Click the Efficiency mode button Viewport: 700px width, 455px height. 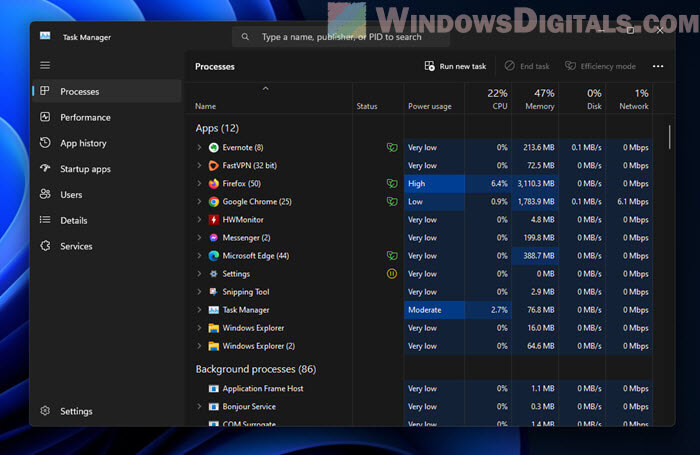coord(600,67)
